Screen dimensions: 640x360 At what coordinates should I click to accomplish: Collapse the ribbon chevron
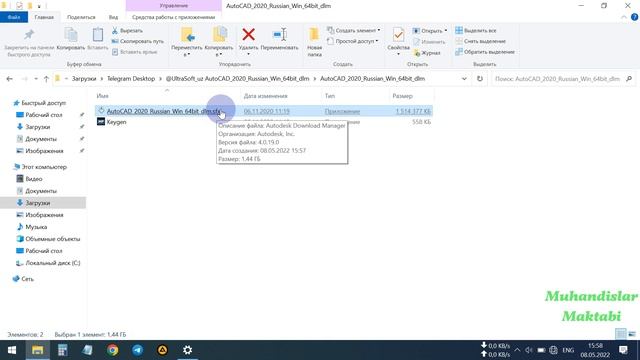(x=624, y=17)
